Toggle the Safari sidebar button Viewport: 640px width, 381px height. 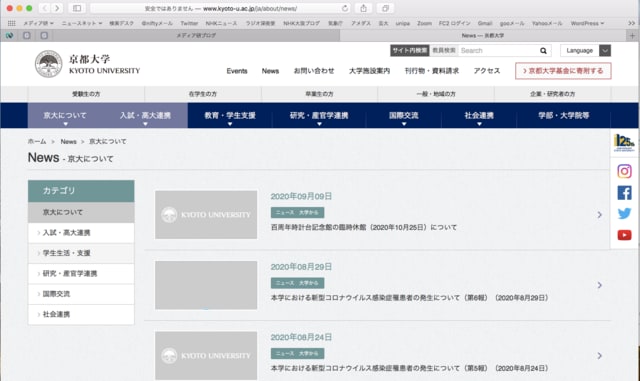click(77, 8)
